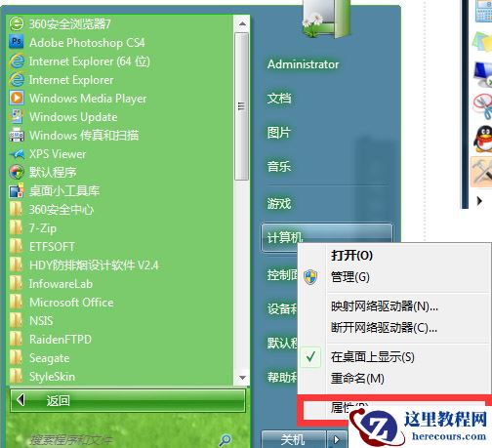Click the QQ penguin icon on right
This screenshot has height=448, width=492.
(483, 140)
